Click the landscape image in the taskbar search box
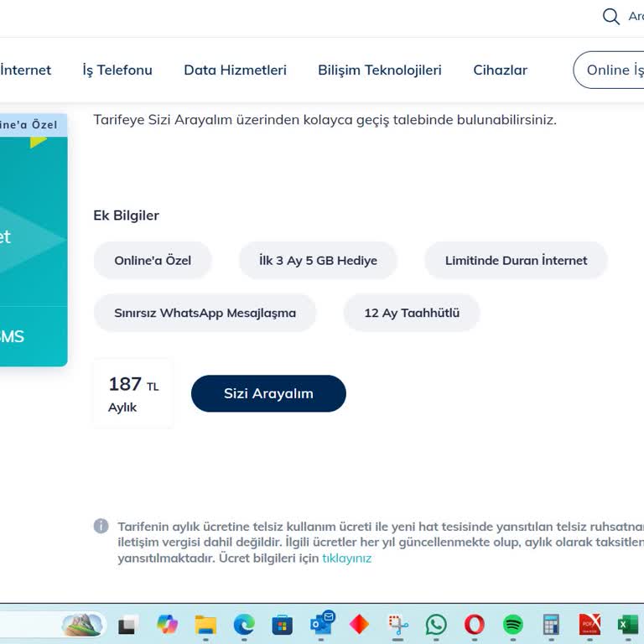 click(82, 625)
